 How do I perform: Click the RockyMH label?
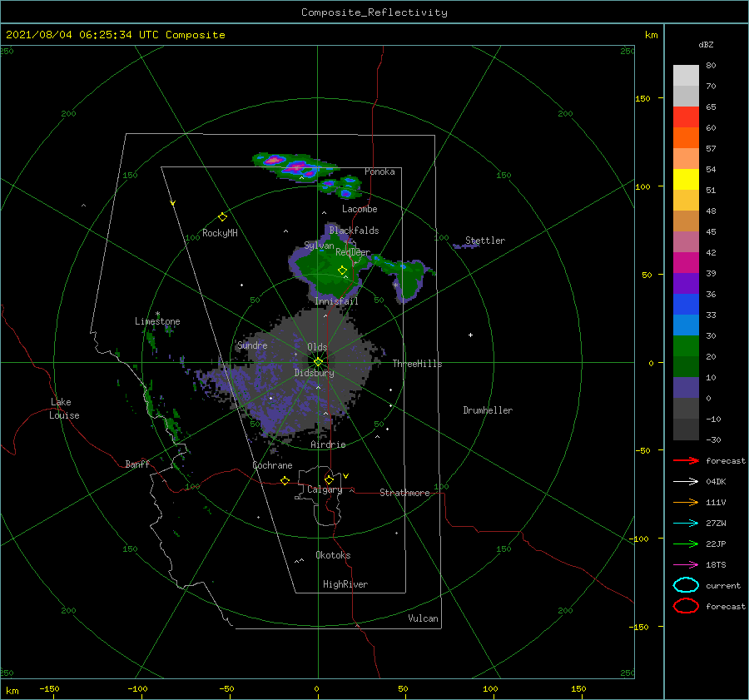point(220,233)
